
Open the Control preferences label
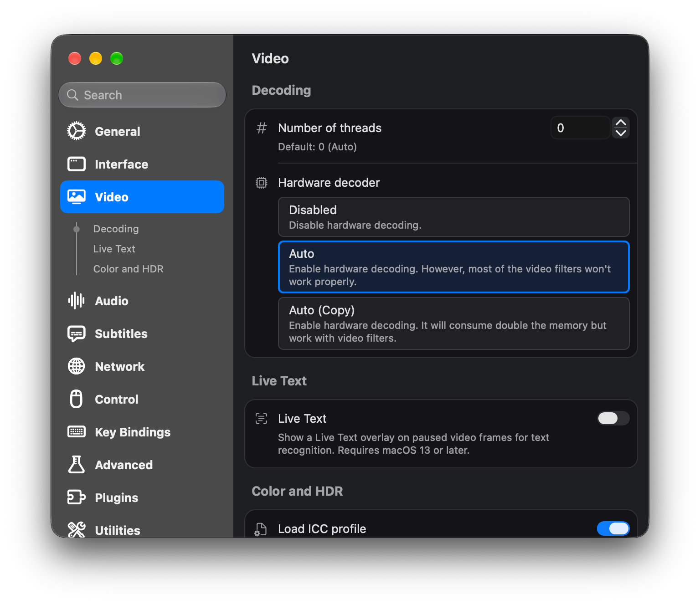pyautogui.click(x=117, y=400)
